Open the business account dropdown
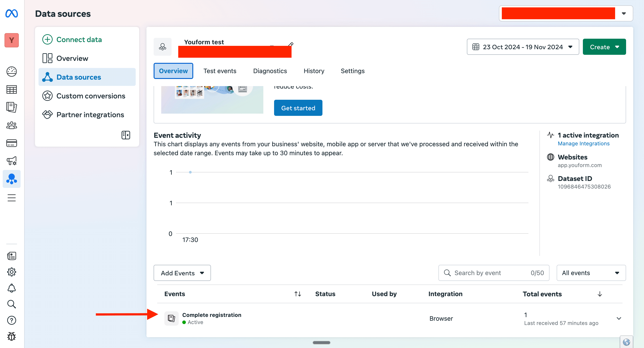 (566, 13)
